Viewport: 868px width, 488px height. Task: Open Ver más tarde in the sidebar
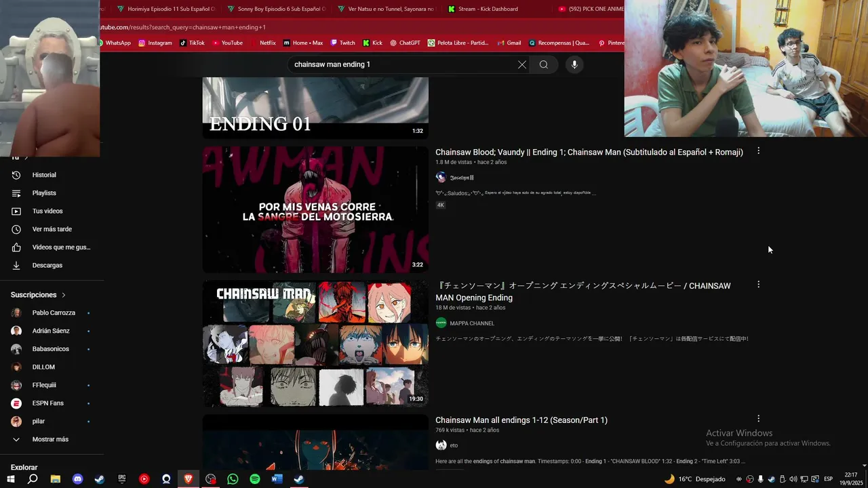[52, 229]
